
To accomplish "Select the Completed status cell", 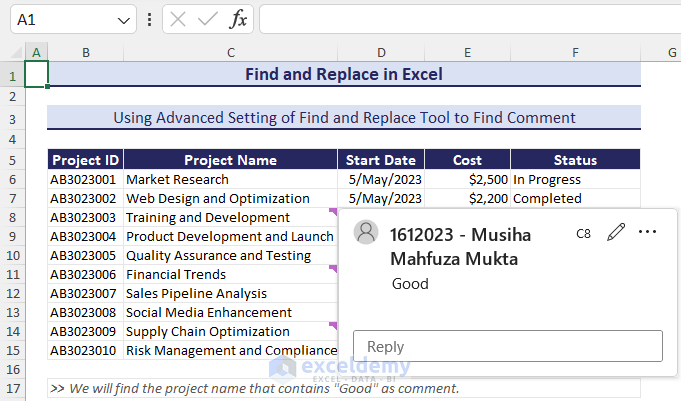I will click(575, 198).
